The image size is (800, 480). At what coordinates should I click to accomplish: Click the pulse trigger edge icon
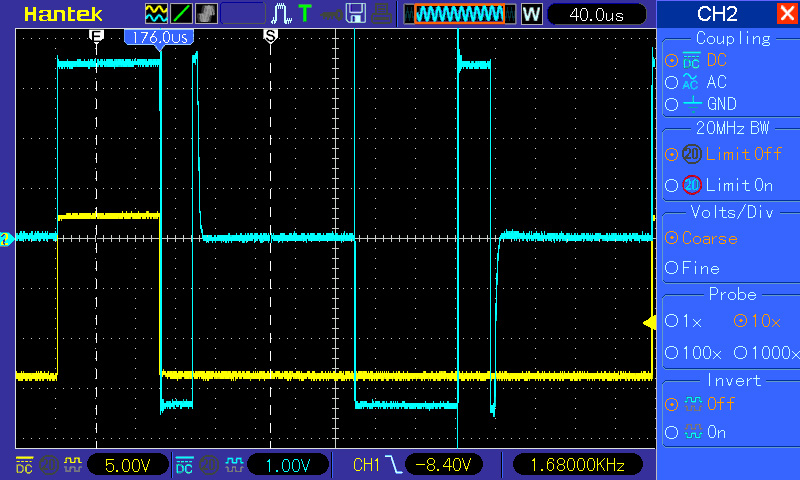click(x=281, y=13)
